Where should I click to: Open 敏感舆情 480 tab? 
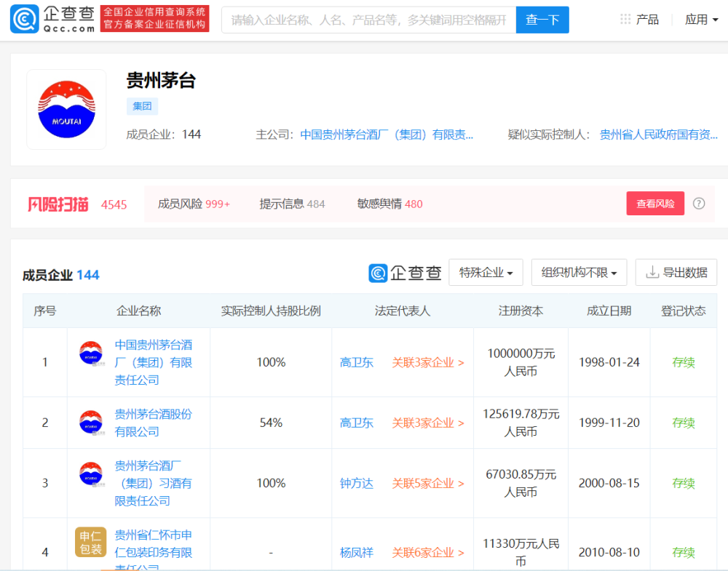tap(389, 204)
